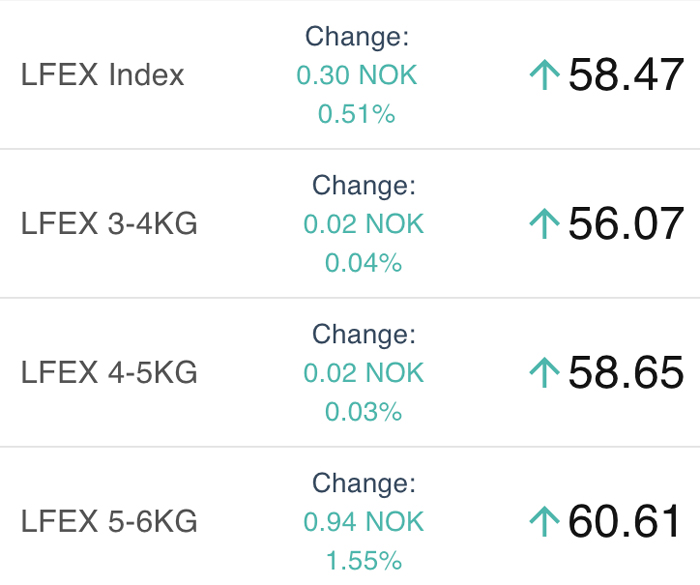700x585 pixels.
Task: Click the 0.04% change percentage
Action: pyautogui.click(x=363, y=263)
